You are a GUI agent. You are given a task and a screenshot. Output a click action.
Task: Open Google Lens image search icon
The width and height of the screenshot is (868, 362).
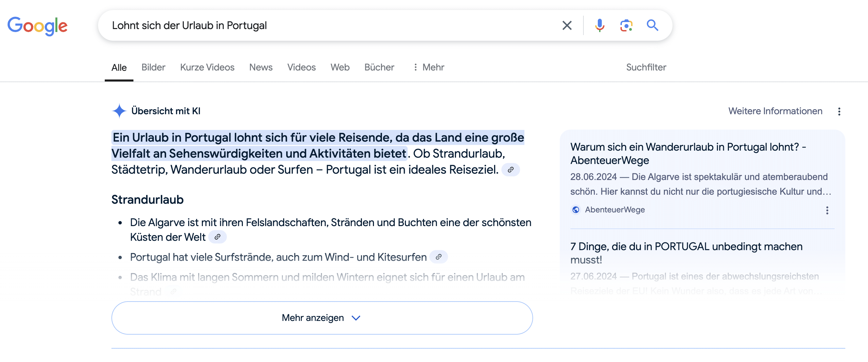626,25
